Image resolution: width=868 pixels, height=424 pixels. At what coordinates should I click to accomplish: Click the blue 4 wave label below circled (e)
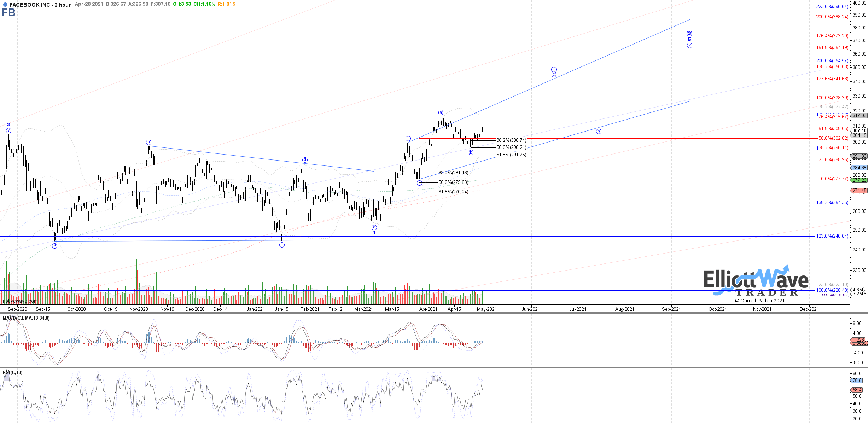(374, 233)
